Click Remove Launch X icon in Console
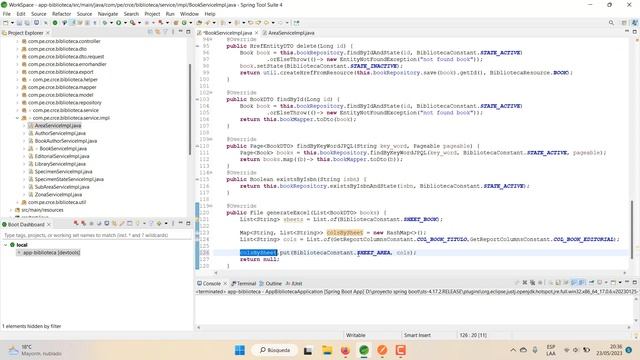 524,282
